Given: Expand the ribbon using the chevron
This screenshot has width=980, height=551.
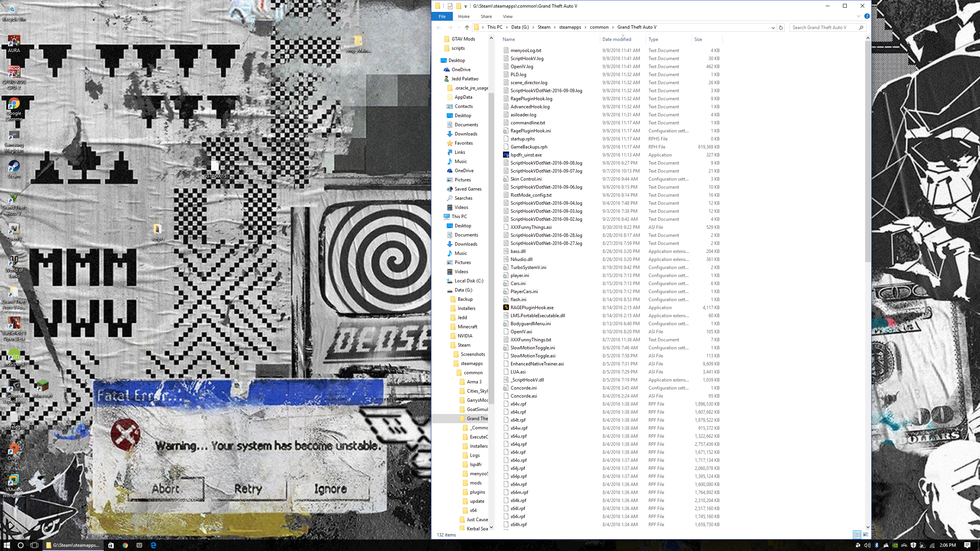Looking at the screenshot, I should (859, 16).
